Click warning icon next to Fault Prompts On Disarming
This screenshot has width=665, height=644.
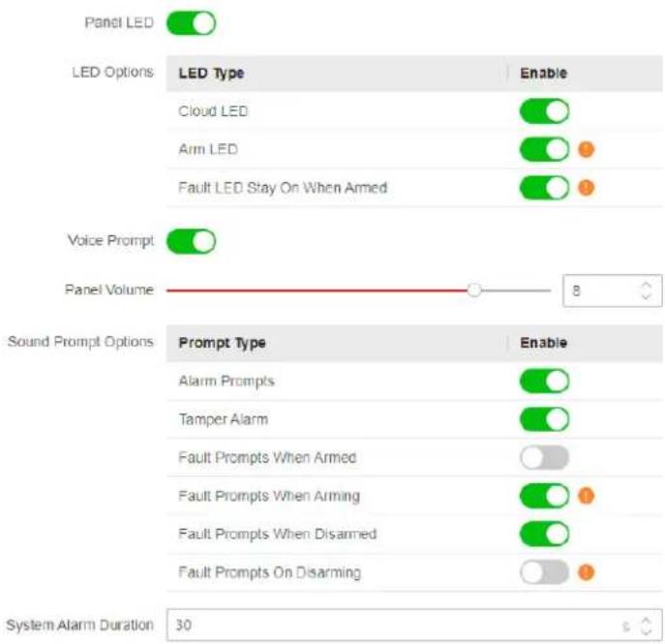pyautogui.click(x=587, y=572)
